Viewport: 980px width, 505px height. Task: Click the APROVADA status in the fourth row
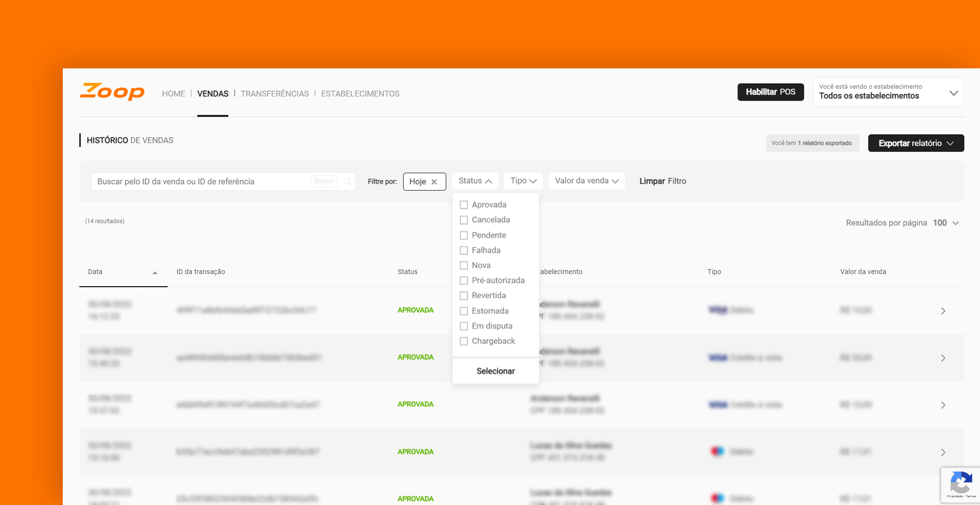coord(415,451)
